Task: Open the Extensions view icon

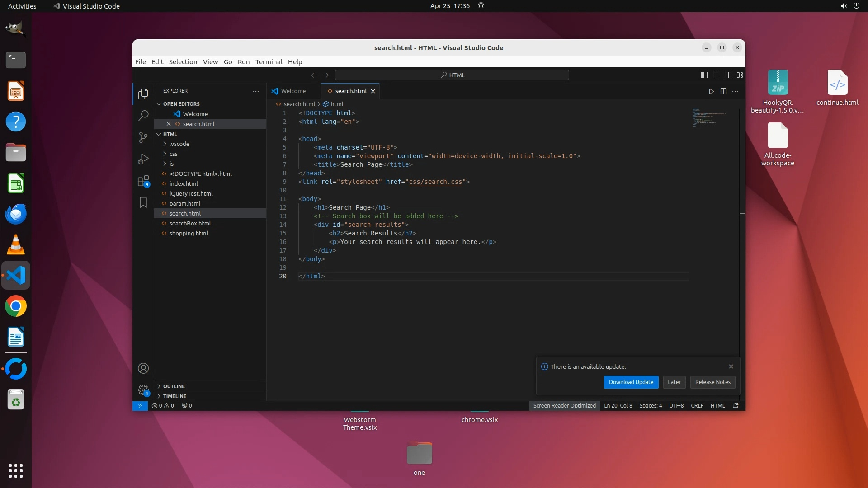Action: coord(143,181)
